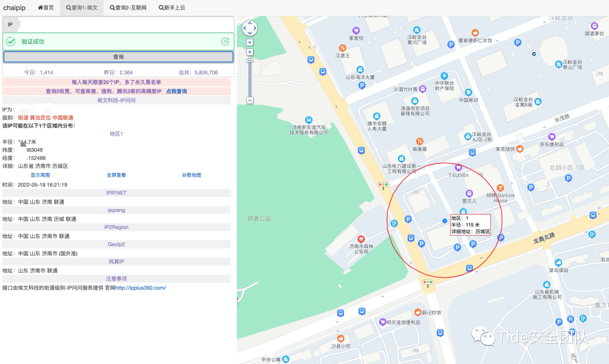Click the 查询 query button

(x=118, y=57)
